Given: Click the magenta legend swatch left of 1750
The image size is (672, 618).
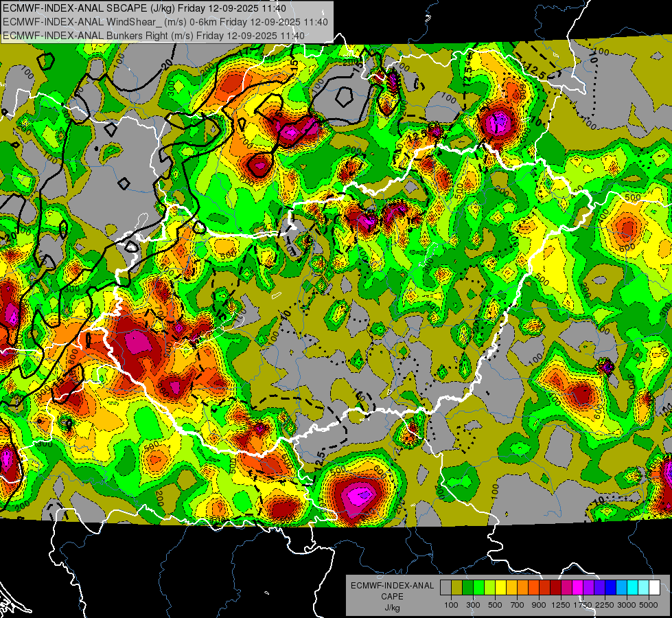Looking at the screenshot, I should [578, 588].
